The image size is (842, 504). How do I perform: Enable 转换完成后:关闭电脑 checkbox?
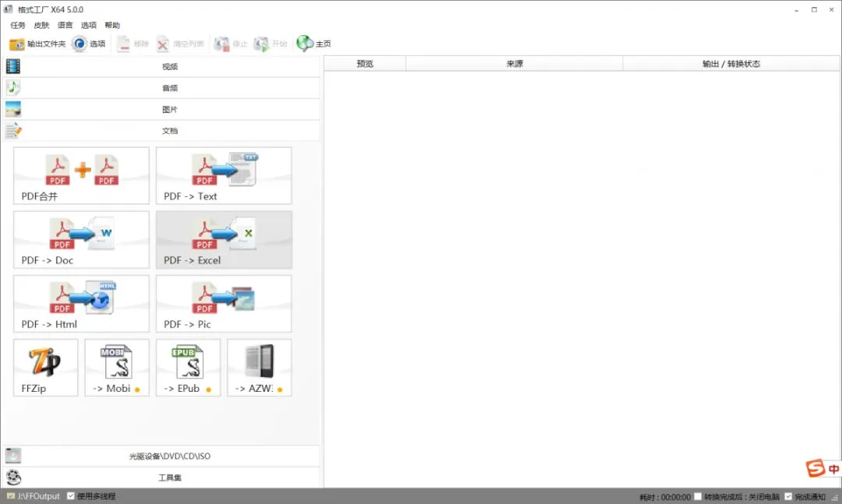coord(698,496)
